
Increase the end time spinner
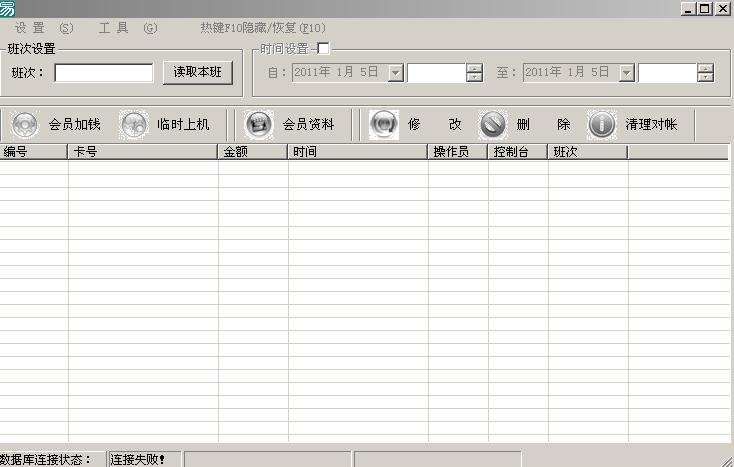pyautogui.click(x=705, y=68)
